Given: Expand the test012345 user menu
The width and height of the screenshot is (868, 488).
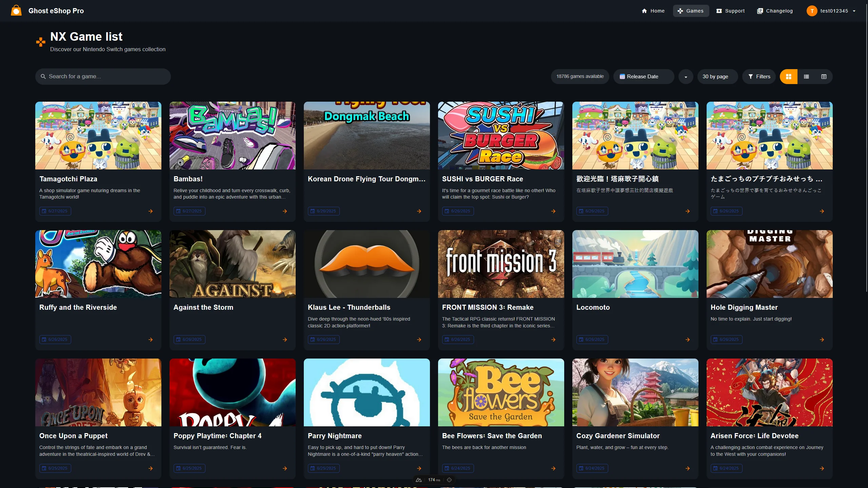Looking at the screenshot, I should pyautogui.click(x=831, y=11).
